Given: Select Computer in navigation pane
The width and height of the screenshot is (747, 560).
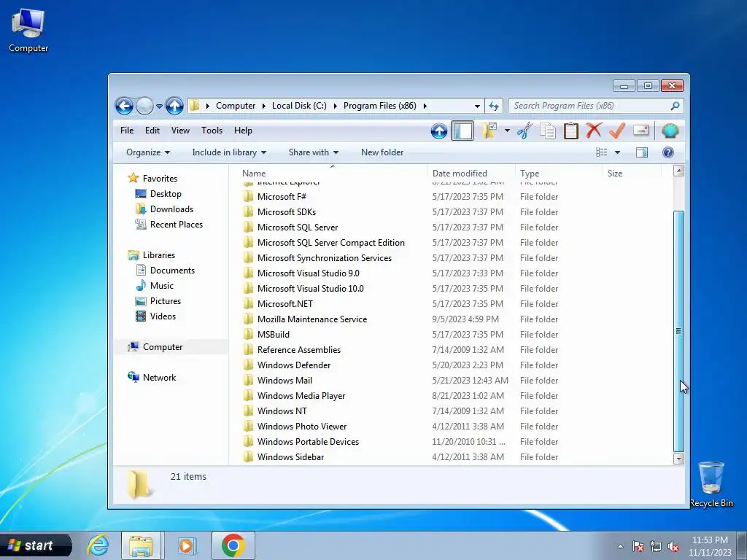Looking at the screenshot, I should (x=163, y=347).
